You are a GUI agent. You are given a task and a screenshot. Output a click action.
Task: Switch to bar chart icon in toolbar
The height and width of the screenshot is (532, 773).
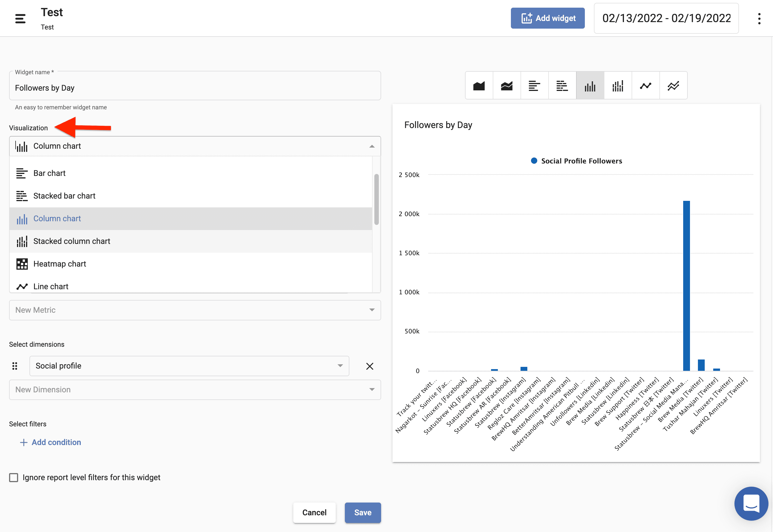point(534,86)
